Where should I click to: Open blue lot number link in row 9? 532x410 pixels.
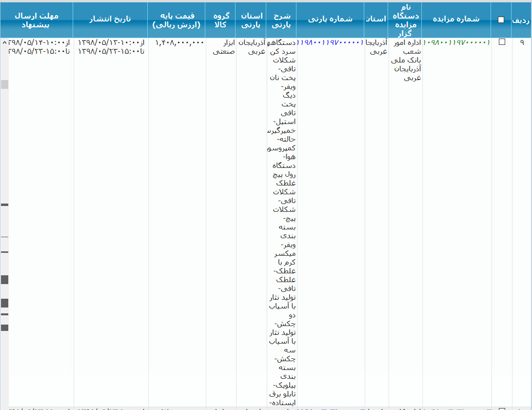330,43
